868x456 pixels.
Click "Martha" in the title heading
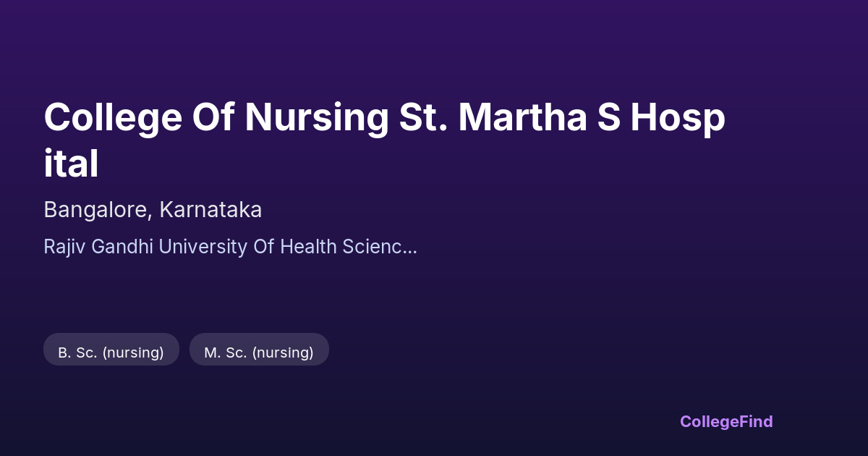click(522, 118)
